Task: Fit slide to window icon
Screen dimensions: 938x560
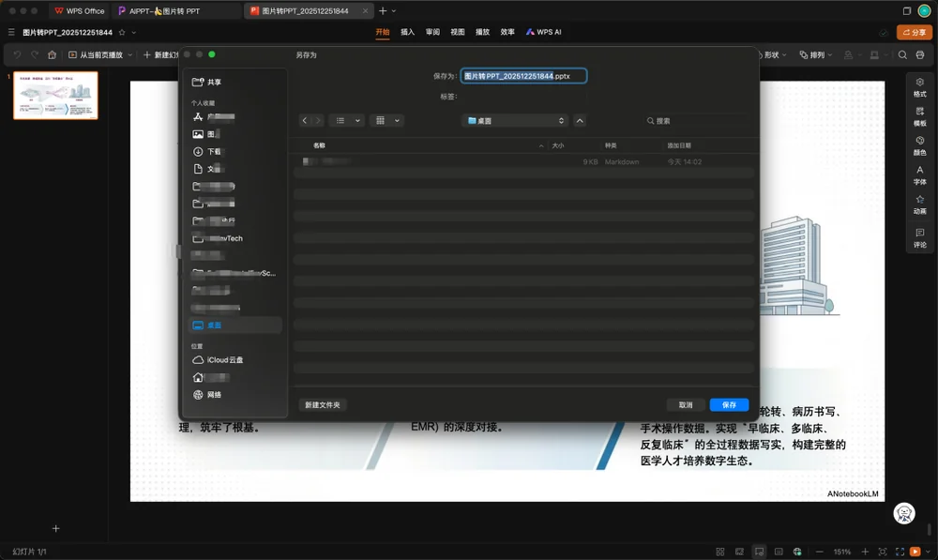Action: [883, 552]
